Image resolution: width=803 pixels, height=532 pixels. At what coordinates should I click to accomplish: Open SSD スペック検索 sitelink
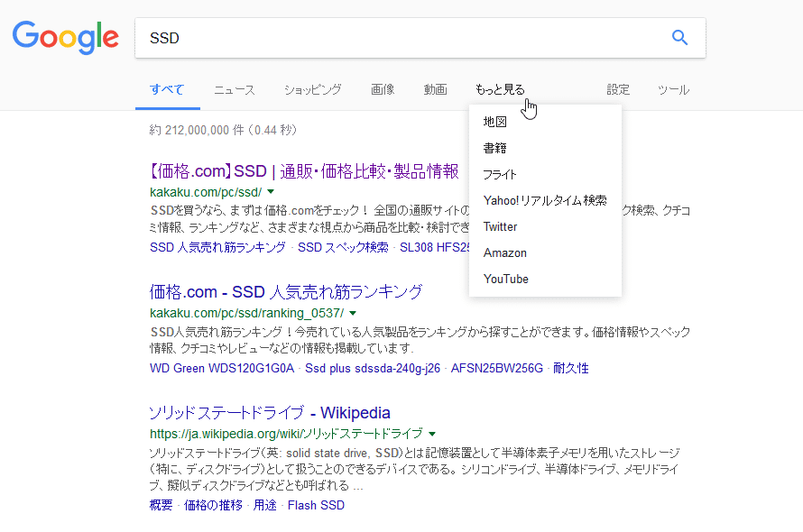(343, 247)
